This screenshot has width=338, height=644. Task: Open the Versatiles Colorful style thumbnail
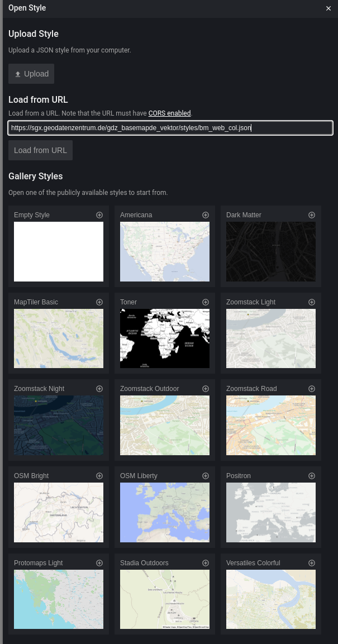[x=271, y=599]
